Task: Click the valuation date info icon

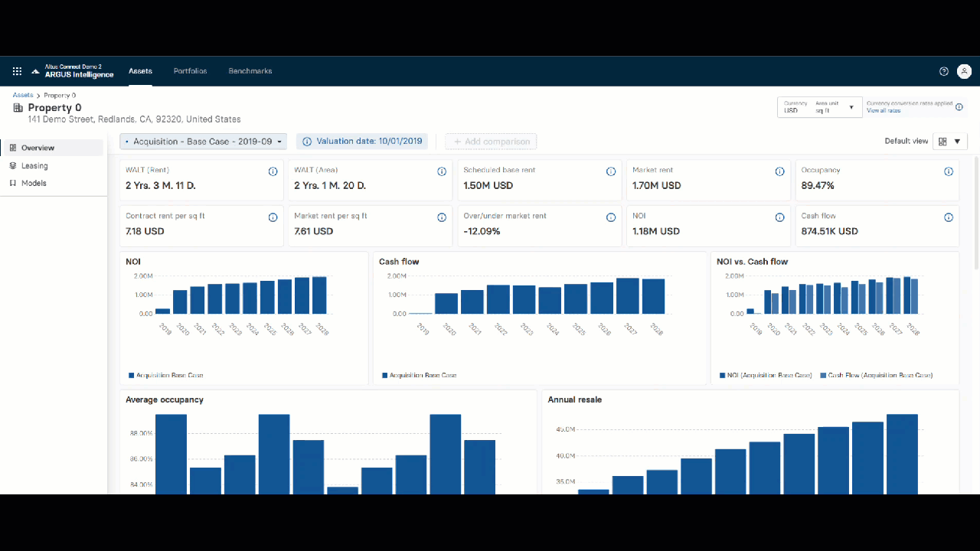Action: [x=307, y=141]
